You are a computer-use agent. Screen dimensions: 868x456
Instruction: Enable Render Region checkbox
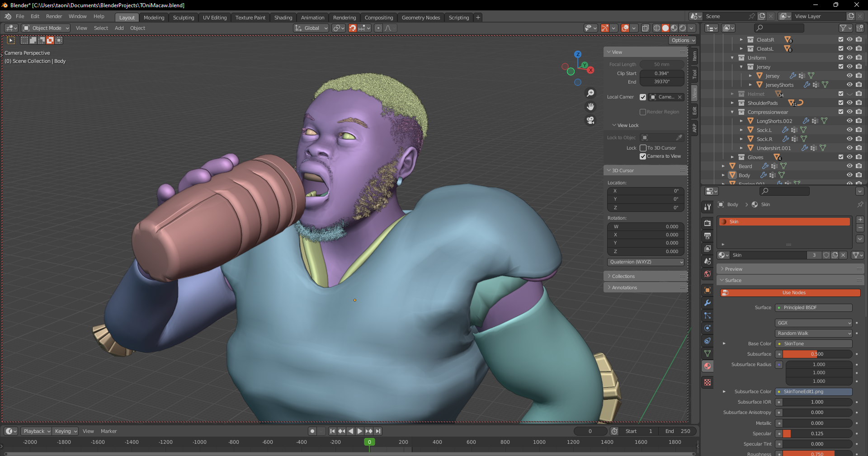(x=642, y=112)
